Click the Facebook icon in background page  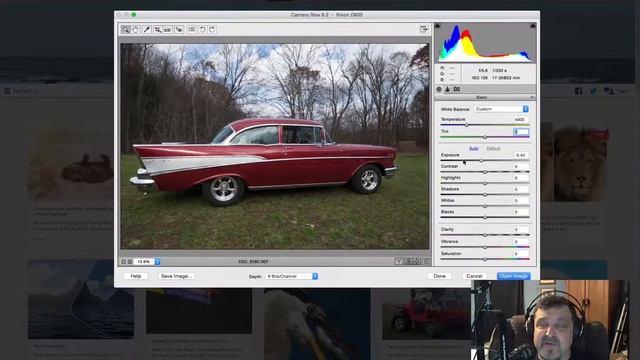click(x=578, y=91)
